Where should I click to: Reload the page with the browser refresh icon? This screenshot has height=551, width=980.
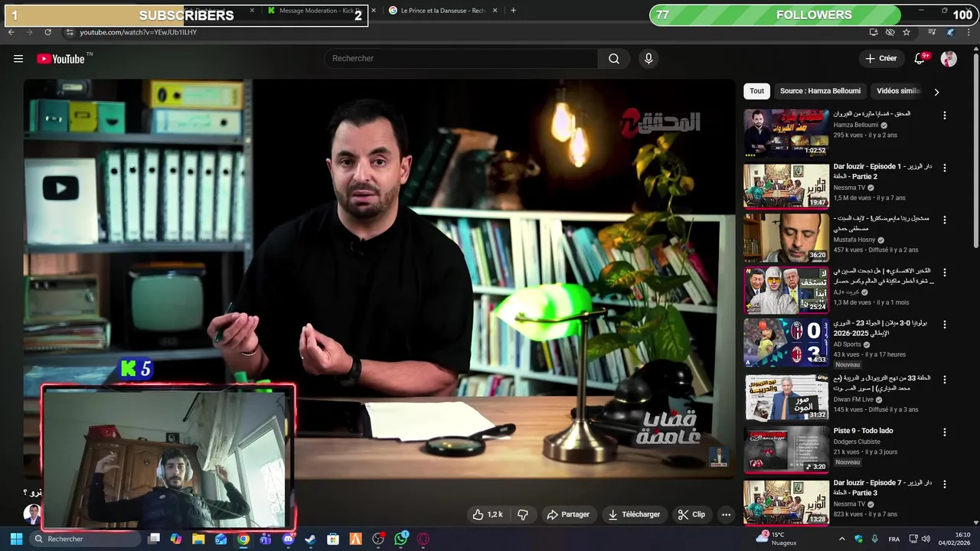point(47,32)
